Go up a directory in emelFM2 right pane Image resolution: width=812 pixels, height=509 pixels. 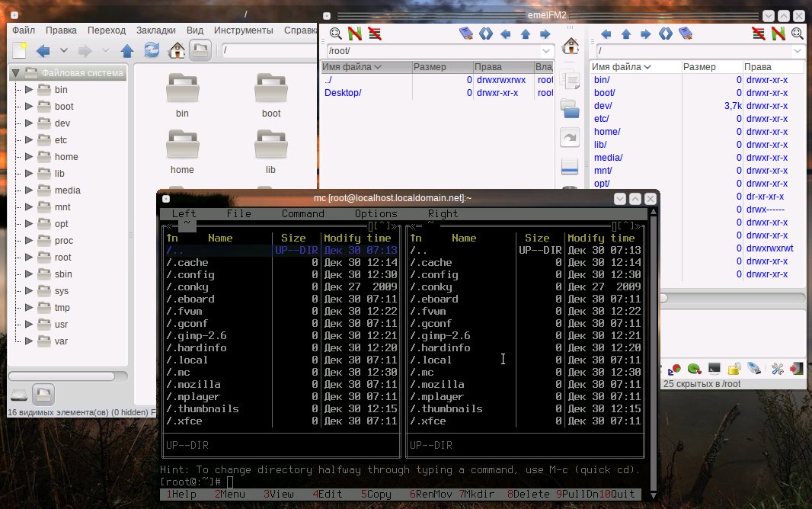click(x=625, y=34)
